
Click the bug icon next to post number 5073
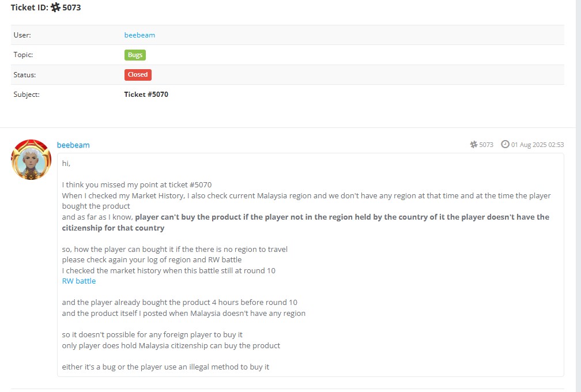click(x=474, y=145)
